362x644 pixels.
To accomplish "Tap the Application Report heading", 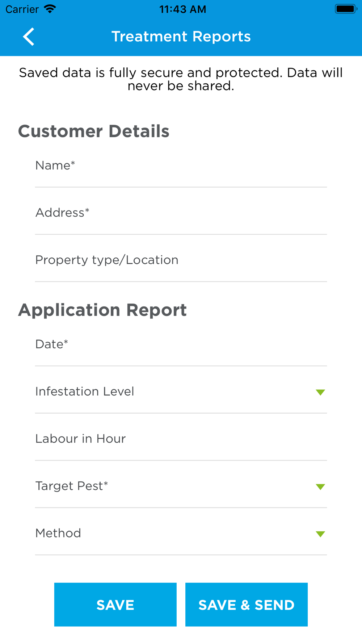I will pos(102,310).
